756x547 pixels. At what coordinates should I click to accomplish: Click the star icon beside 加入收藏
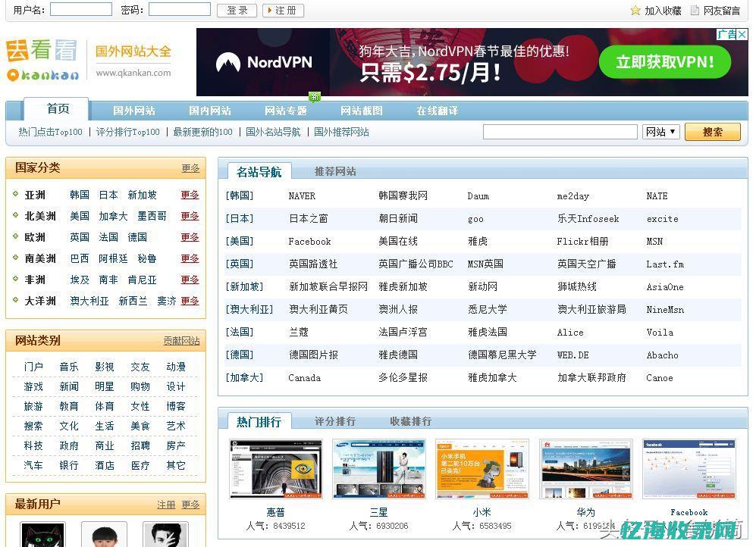click(634, 11)
